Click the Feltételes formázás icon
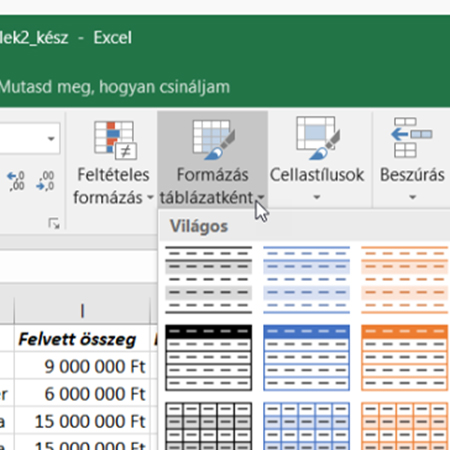This screenshot has height=450, width=450. pyautogui.click(x=115, y=140)
